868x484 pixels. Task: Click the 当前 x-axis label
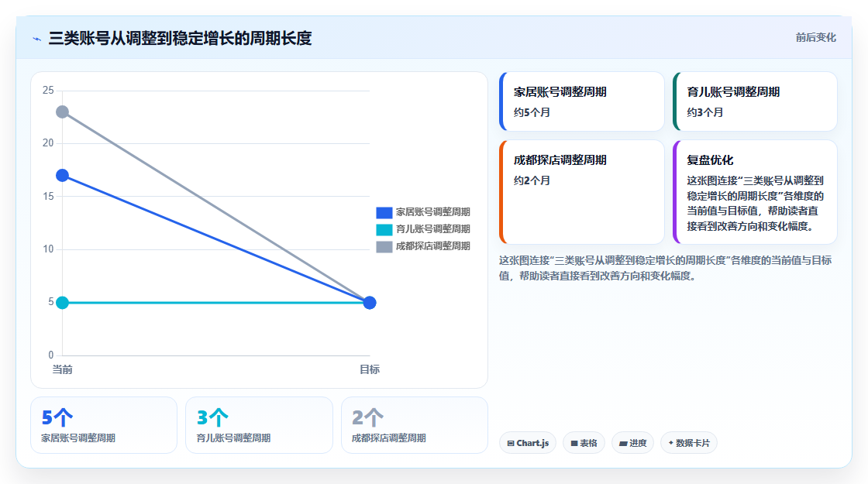pyautogui.click(x=62, y=369)
